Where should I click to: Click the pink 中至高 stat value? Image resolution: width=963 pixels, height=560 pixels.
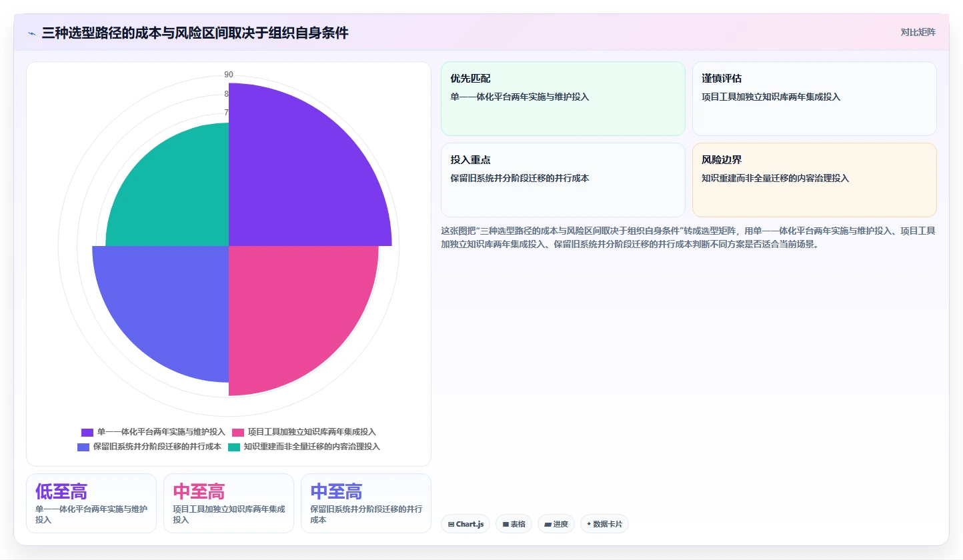coord(199,492)
